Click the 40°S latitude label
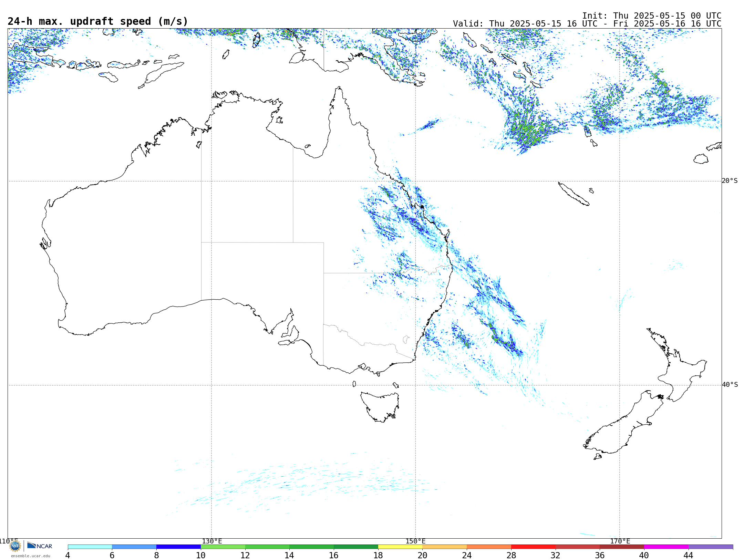This screenshot has height=560, width=744. pos(730,385)
